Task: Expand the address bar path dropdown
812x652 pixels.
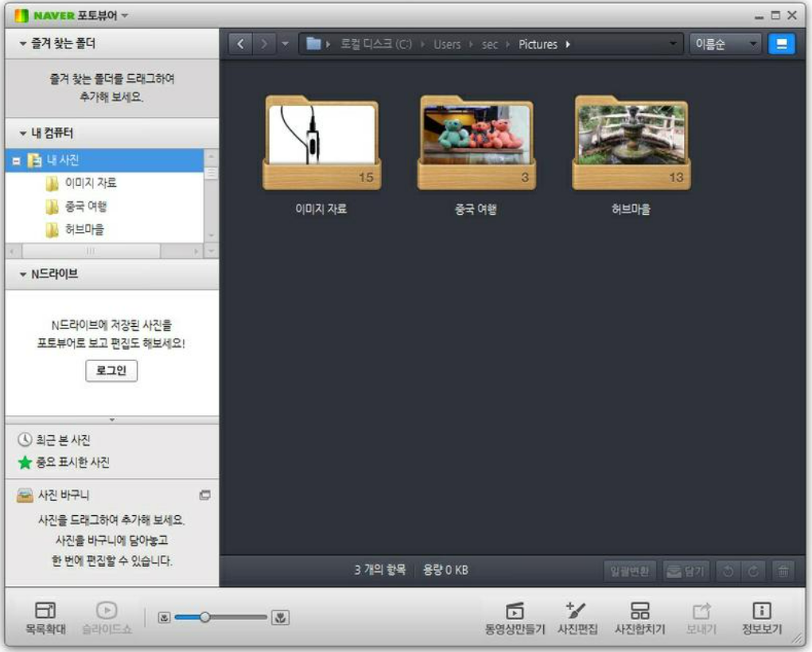Action: pos(673,44)
